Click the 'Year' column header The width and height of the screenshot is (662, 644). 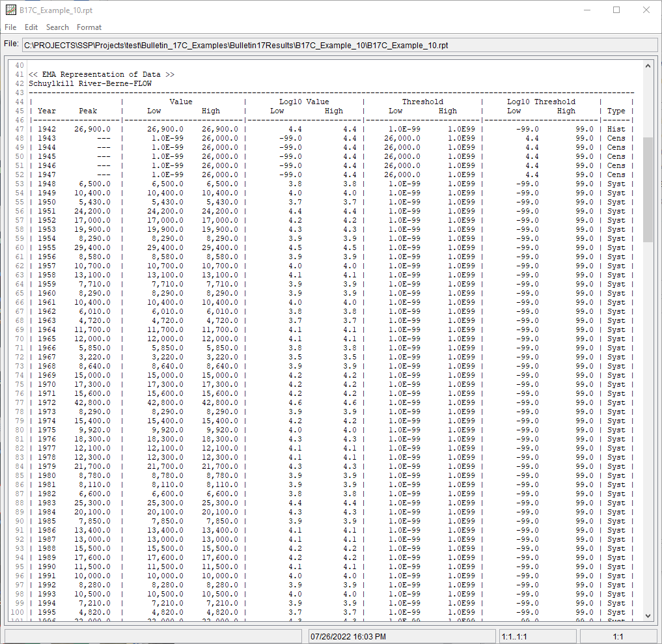(x=47, y=111)
